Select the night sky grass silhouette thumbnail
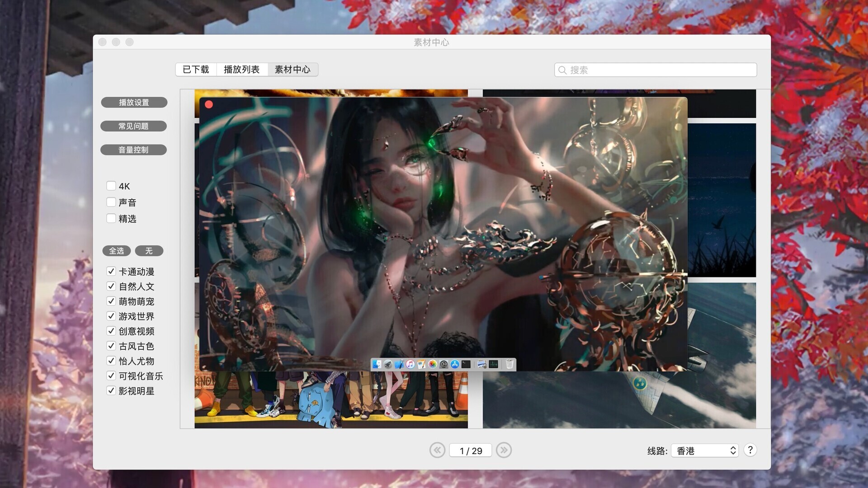Viewport: 868px width, 488px height. [x=722, y=200]
